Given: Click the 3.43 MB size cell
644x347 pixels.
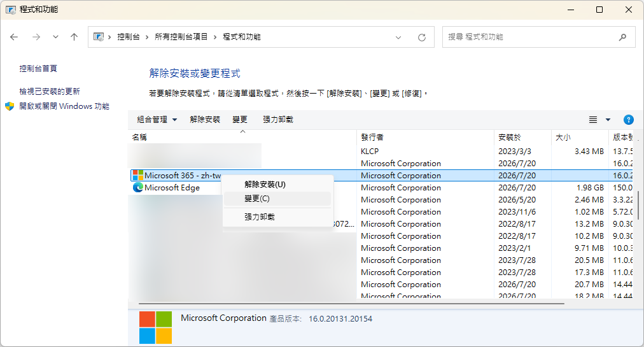Looking at the screenshot, I should [x=589, y=152].
